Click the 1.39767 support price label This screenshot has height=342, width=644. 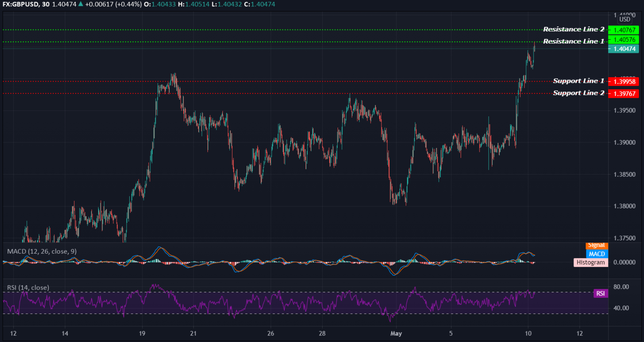[623, 93]
